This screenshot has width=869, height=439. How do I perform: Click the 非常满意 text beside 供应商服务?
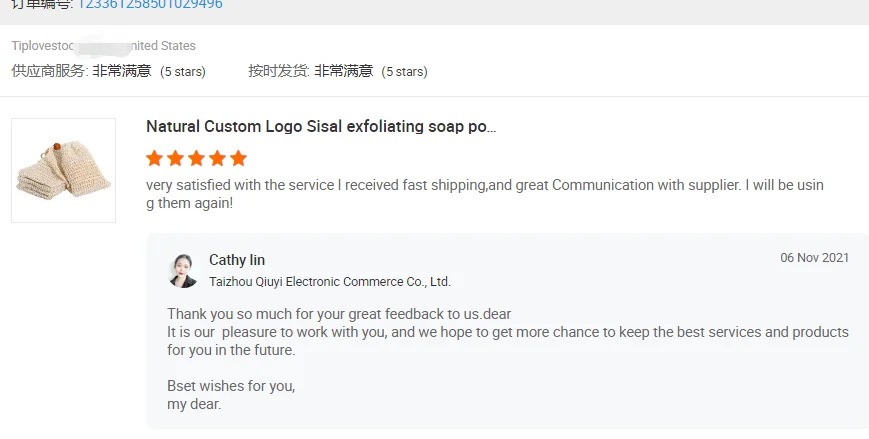tap(122, 71)
